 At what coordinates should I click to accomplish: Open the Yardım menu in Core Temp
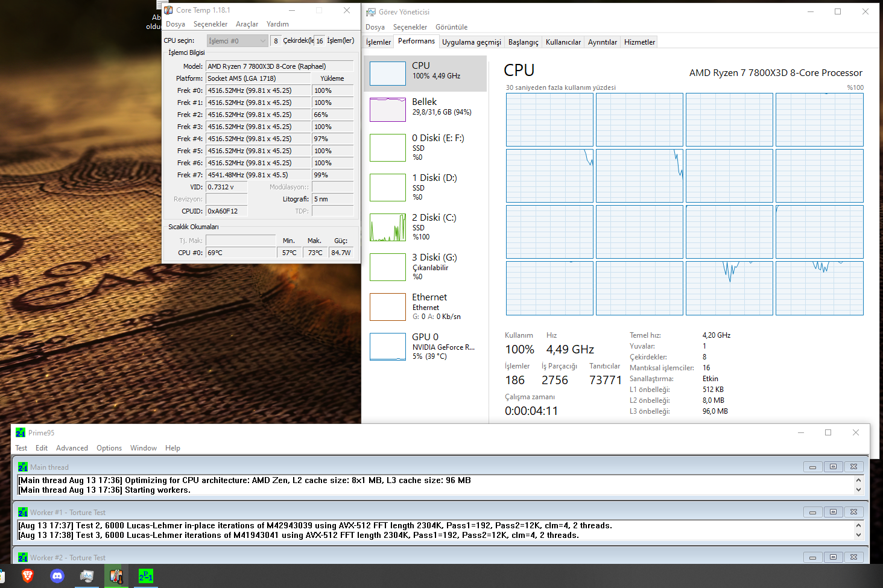click(x=277, y=24)
